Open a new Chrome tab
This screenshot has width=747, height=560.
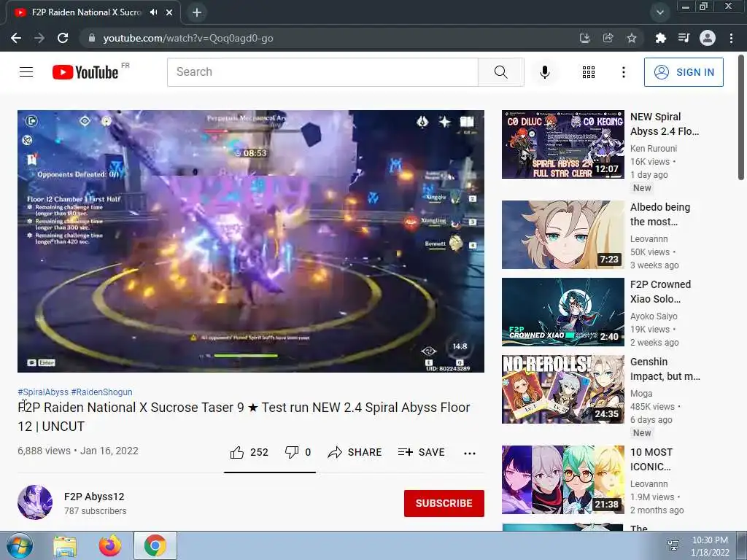click(x=197, y=12)
